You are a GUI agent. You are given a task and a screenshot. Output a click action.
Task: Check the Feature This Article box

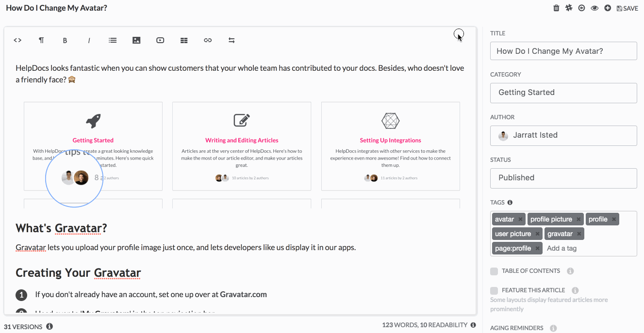click(x=494, y=290)
